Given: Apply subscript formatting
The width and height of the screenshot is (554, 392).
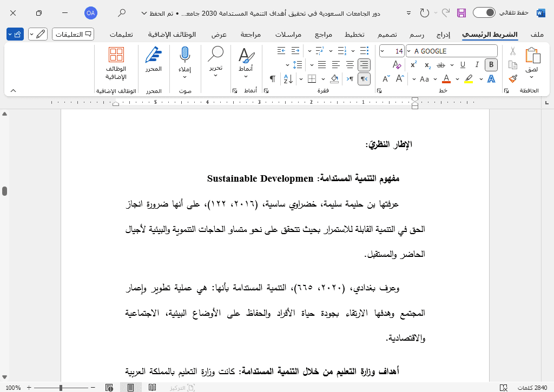Looking at the screenshot, I should [x=427, y=65].
